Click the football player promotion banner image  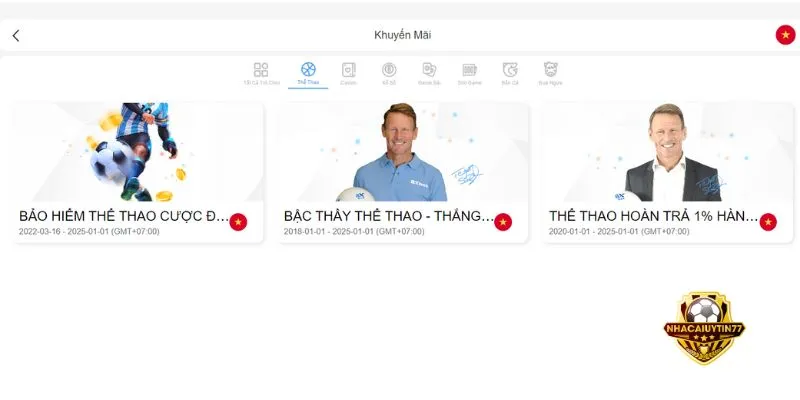tap(138, 152)
